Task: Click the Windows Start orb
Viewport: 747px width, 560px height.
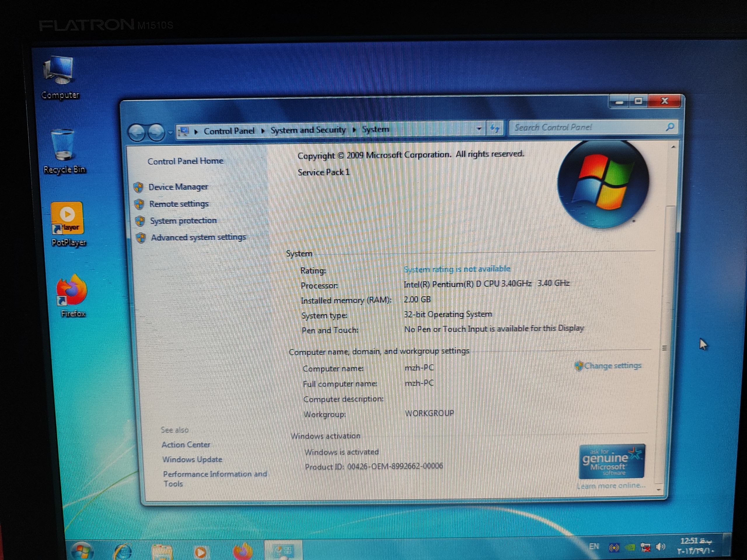Action: 81,551
